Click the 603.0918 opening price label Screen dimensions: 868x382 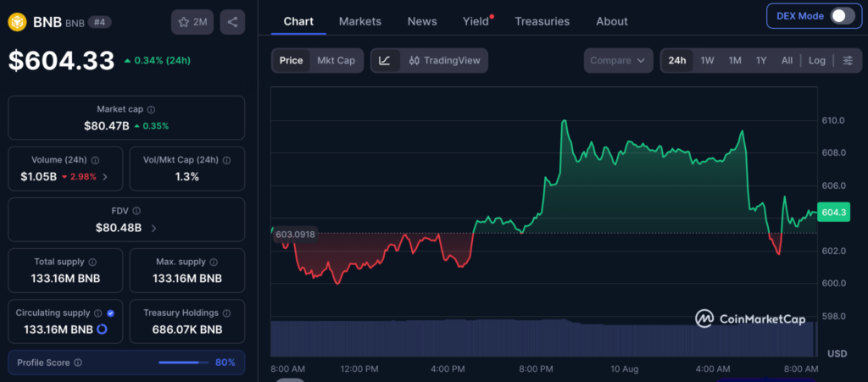tap(295, 235)
